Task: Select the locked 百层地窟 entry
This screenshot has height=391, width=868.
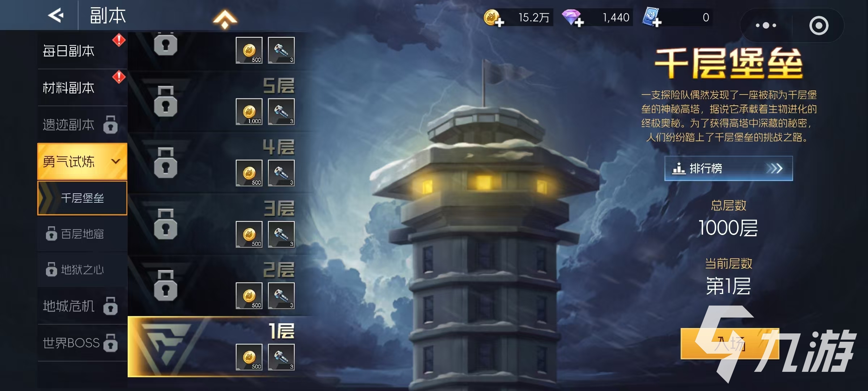Action: pyautogui.click(x=82, y=234)
